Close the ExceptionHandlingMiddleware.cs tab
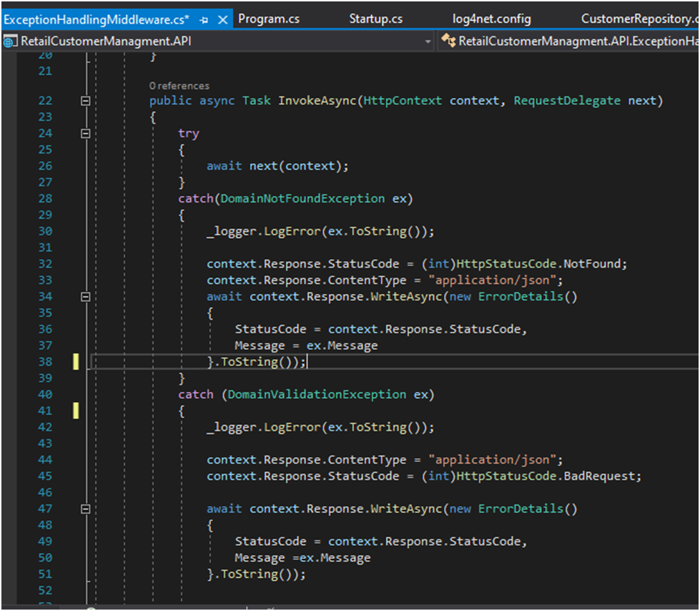Viewport: 700px width, 611px height. [x=222, y=19]
